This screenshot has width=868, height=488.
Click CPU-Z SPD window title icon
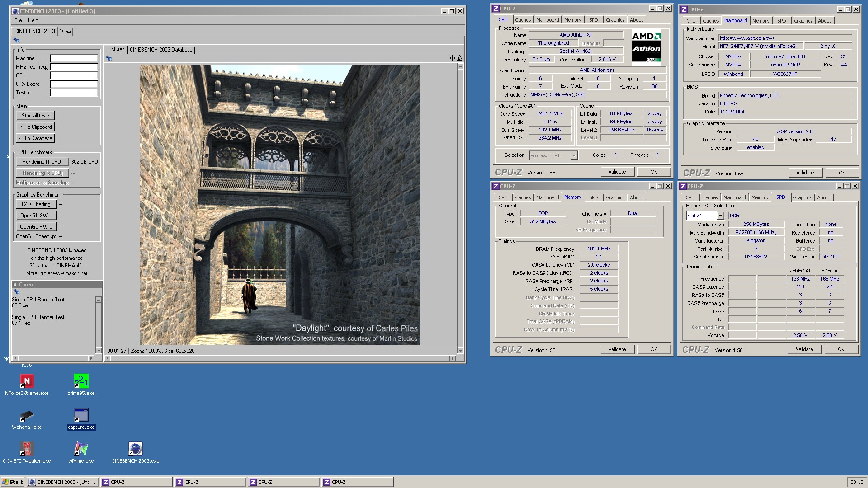(x=683, y=186)
